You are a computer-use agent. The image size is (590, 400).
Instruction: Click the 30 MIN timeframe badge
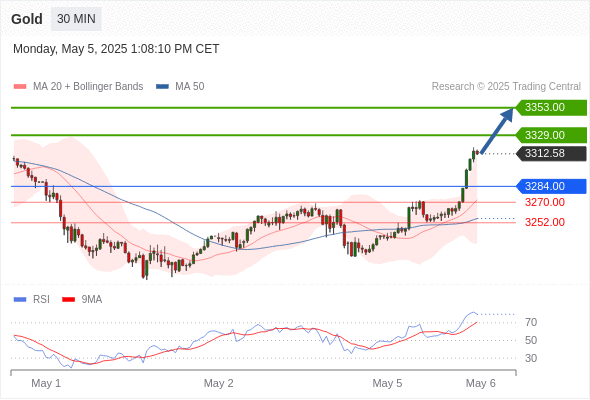(x=76, y=19)
